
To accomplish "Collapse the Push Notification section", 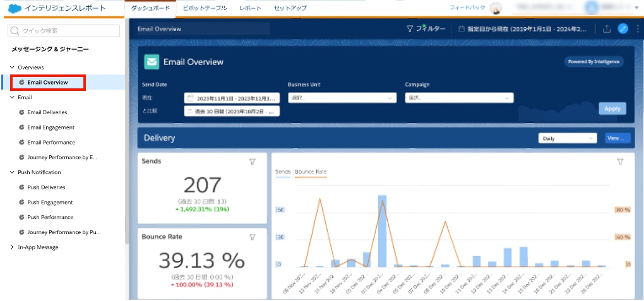I will point(12,172).
